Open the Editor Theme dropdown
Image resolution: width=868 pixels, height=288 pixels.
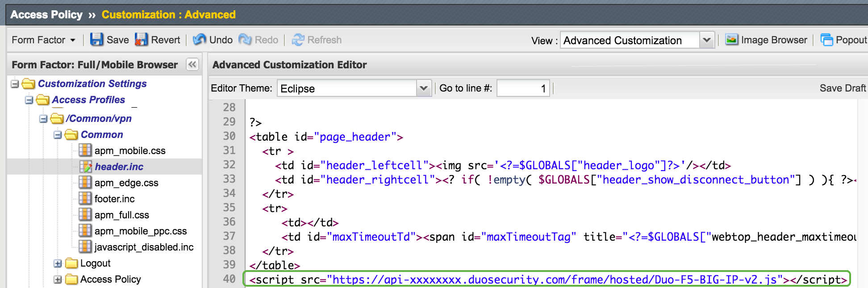pyautogui.click(x=423, y=88)
